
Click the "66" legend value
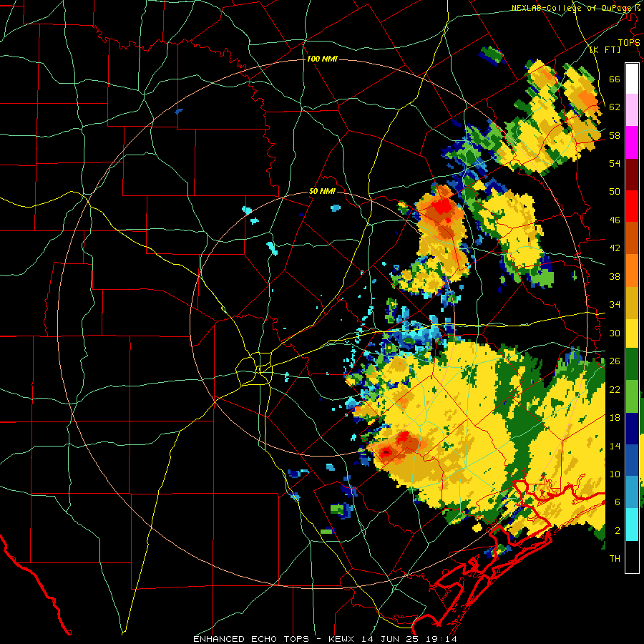pyautogui.click(x=615, y=79)
